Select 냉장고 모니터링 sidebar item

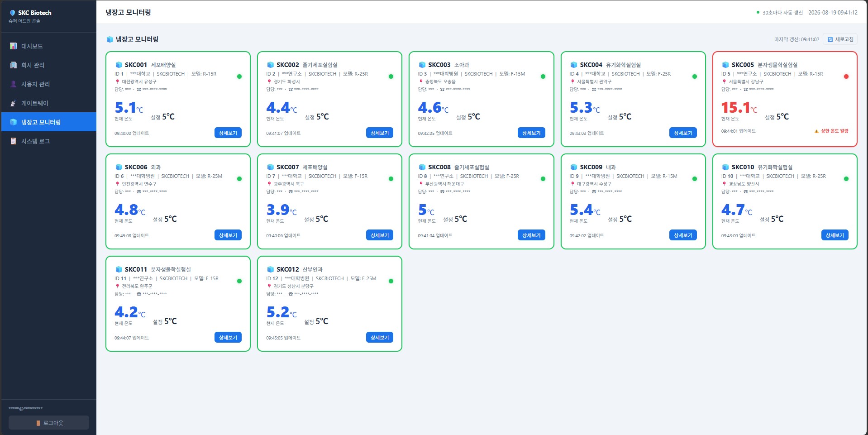click(48, 122)
